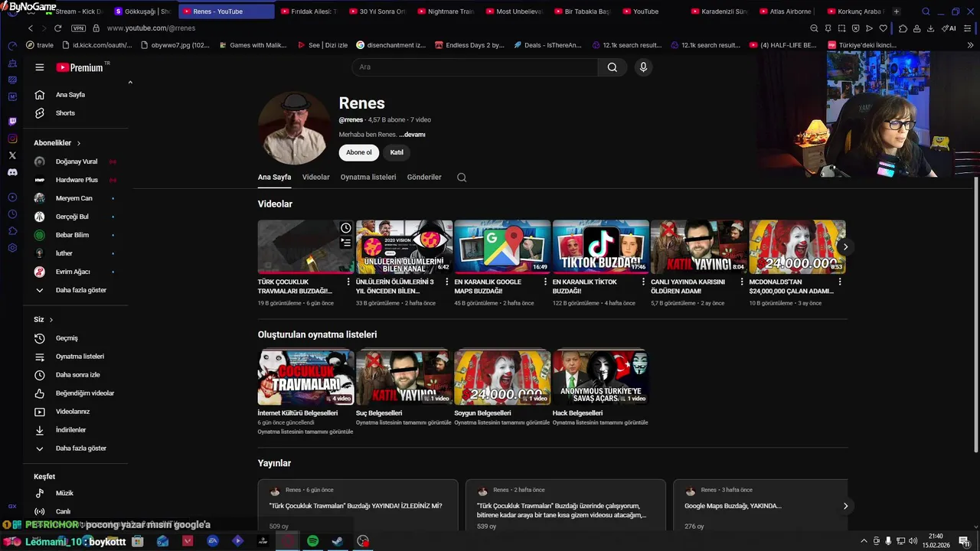Open Daha sonra izle in the sidebar
This screenshot has height=551, width=980.
tap(75, 375)
